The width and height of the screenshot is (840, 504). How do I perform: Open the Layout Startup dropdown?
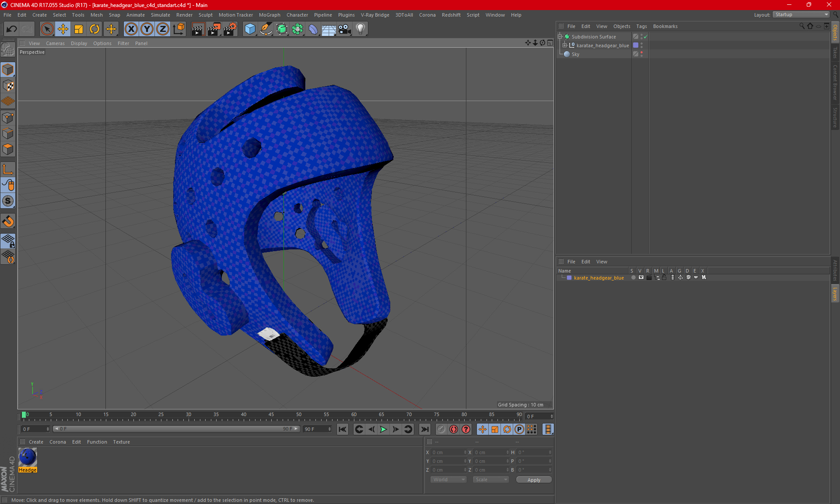(x=801, y=14)
